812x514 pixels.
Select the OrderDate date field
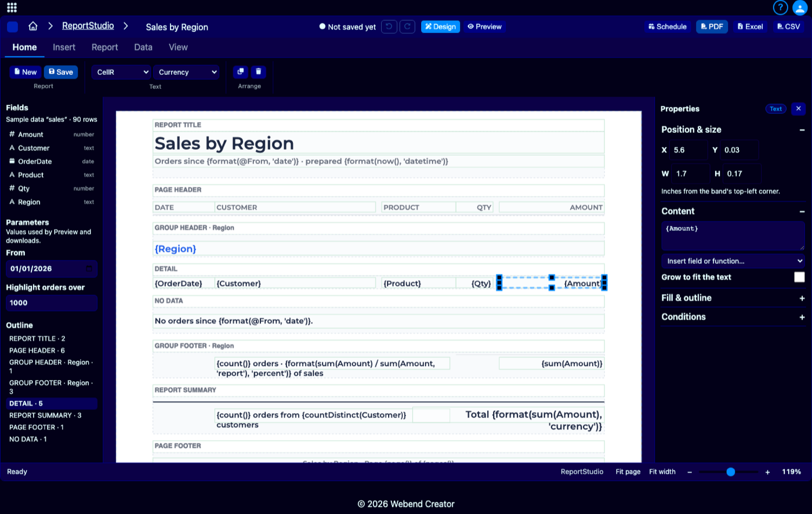click(51, 161)
